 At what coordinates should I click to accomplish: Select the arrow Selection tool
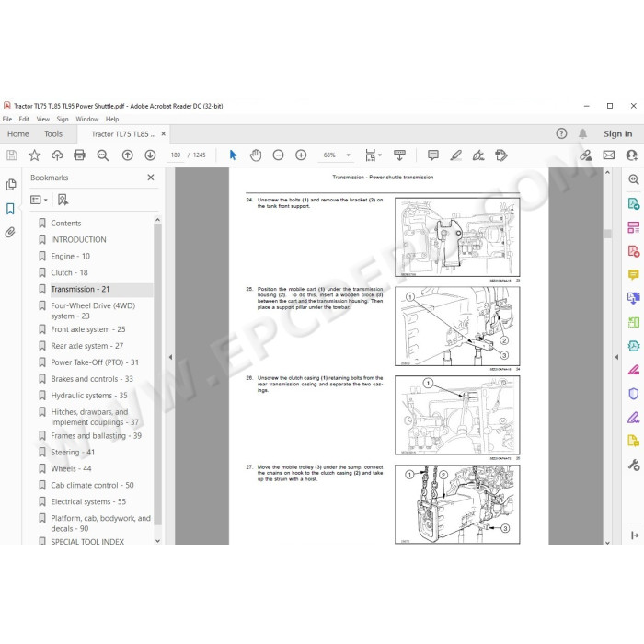(x=233, y=155)
